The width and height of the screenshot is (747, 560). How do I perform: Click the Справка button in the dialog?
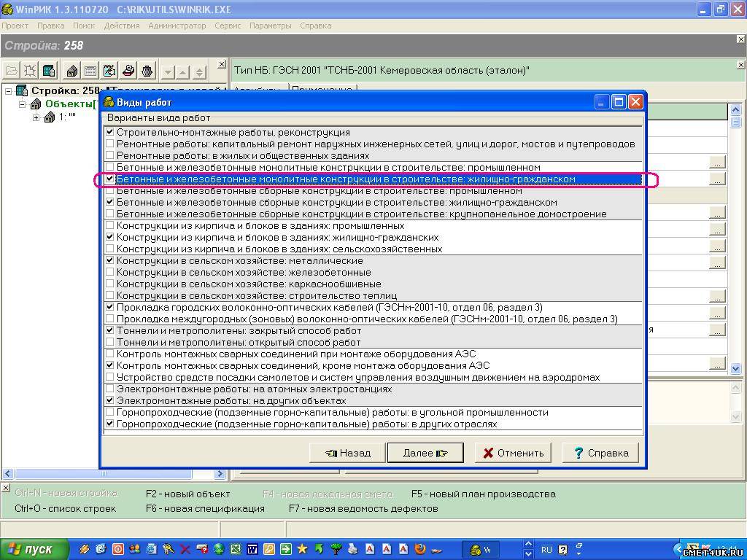600,453
